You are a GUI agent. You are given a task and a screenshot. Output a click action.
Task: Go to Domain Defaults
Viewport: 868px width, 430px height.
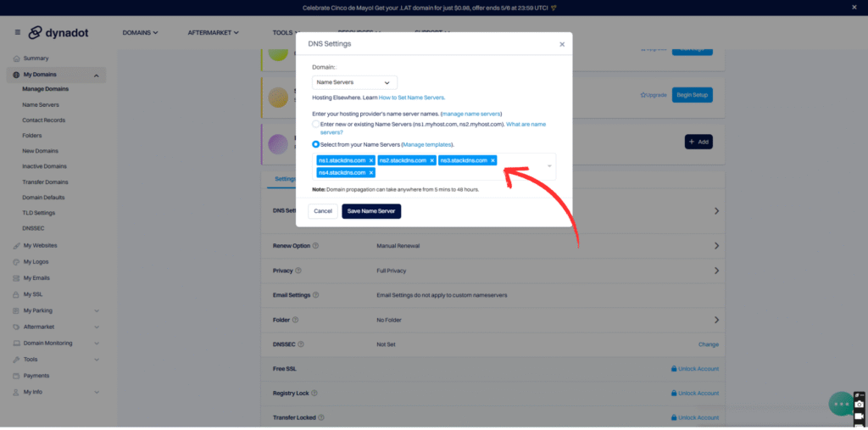(43, 198)
